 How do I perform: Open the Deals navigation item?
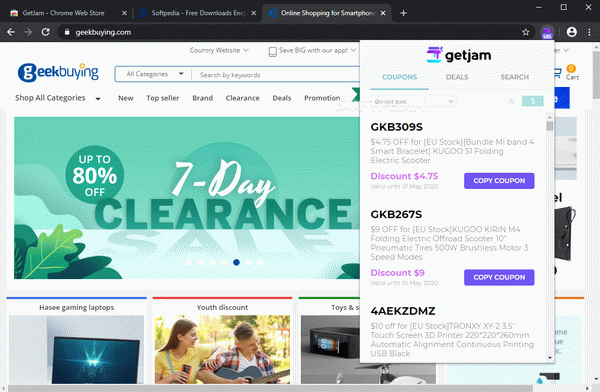pos(282,98)
